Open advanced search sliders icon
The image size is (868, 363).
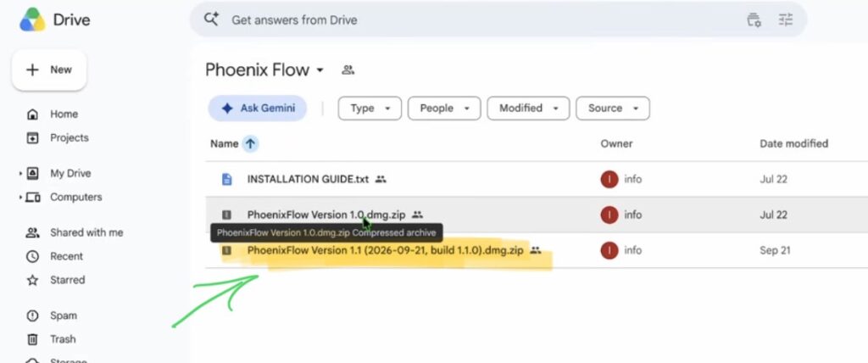[x=786, y=20]
